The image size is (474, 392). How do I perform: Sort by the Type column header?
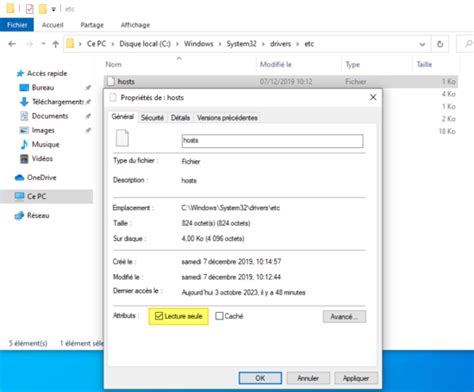point(353,65)
